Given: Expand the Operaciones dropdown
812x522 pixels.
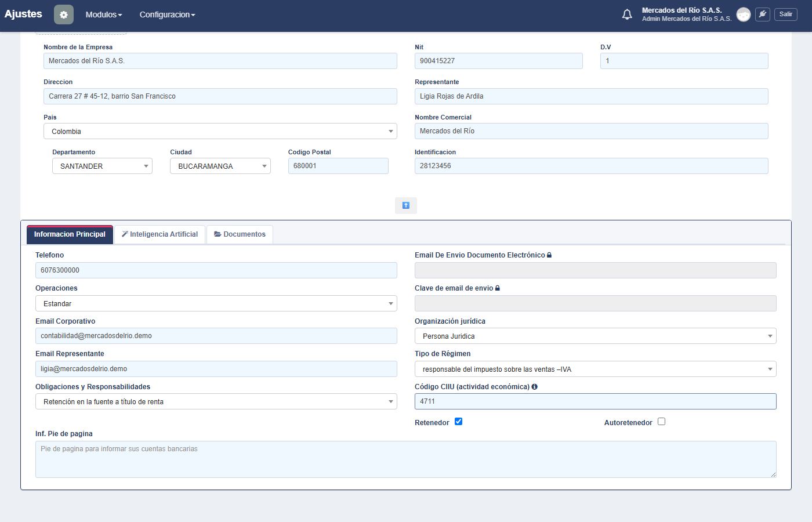Looking at the screenshot, I should pos(216,303).
